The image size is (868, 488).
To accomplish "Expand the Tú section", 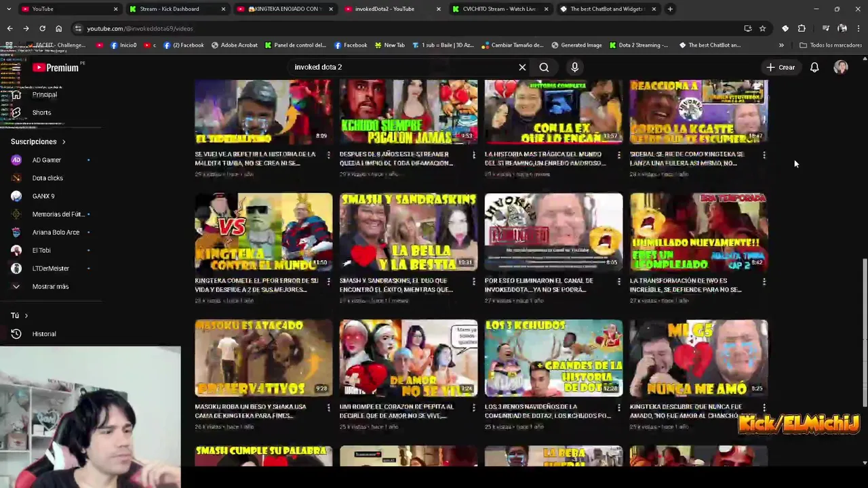I will (20, 315).
